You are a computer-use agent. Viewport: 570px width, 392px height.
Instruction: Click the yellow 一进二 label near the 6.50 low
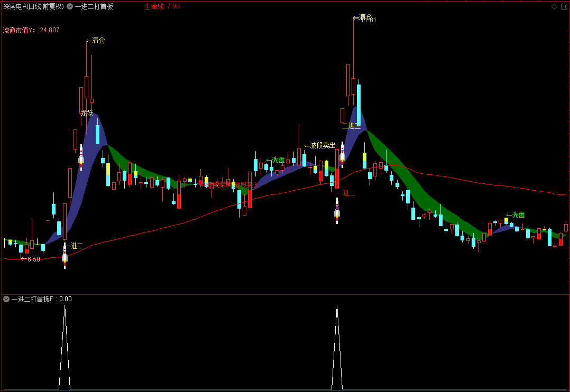[x=74, y=246]
